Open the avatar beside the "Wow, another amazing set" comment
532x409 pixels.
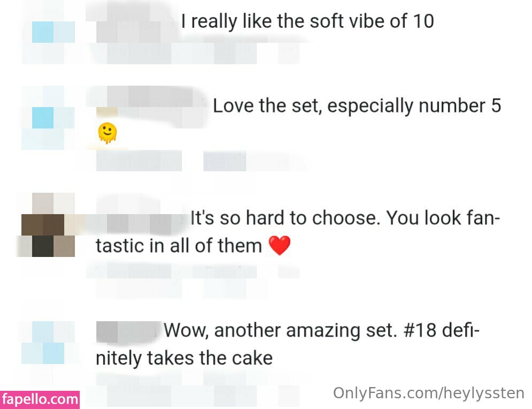pyautogui.click(x=48, y=343)
